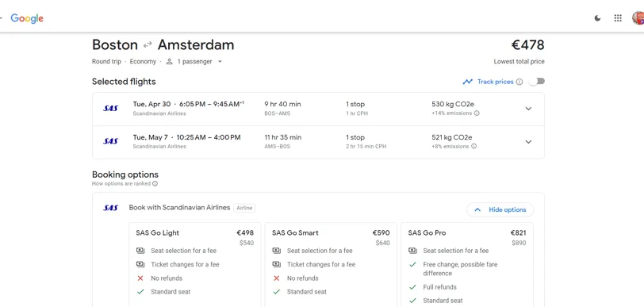This screenshot has width=644, height=307.
Task: Click the Round trip label
Action: pos(106,62)
